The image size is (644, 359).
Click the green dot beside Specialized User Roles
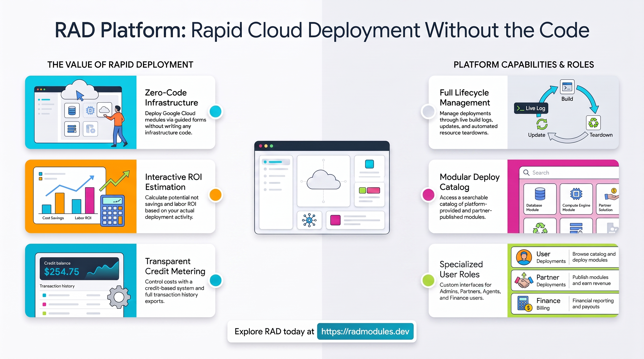coord(428,280)
